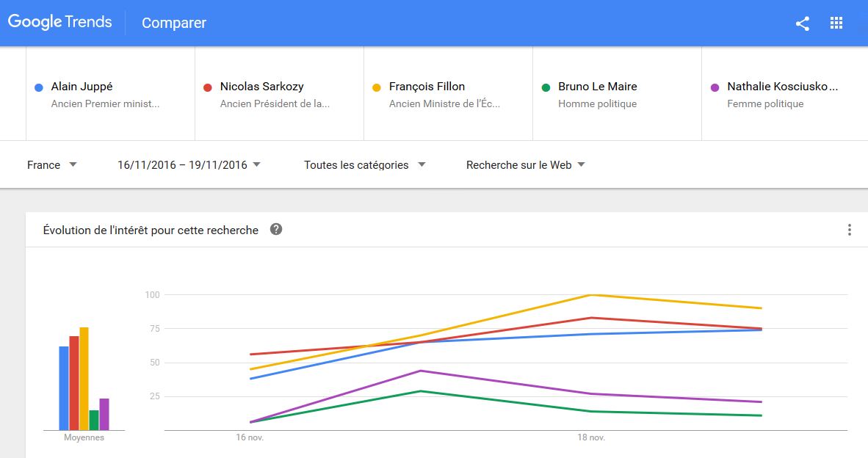Open the Toutes les catégories dropdown
Screen dimensions: 868x458
point(365,165)
